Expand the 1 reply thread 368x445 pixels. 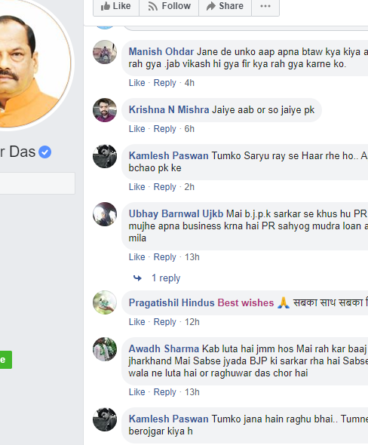166,278
